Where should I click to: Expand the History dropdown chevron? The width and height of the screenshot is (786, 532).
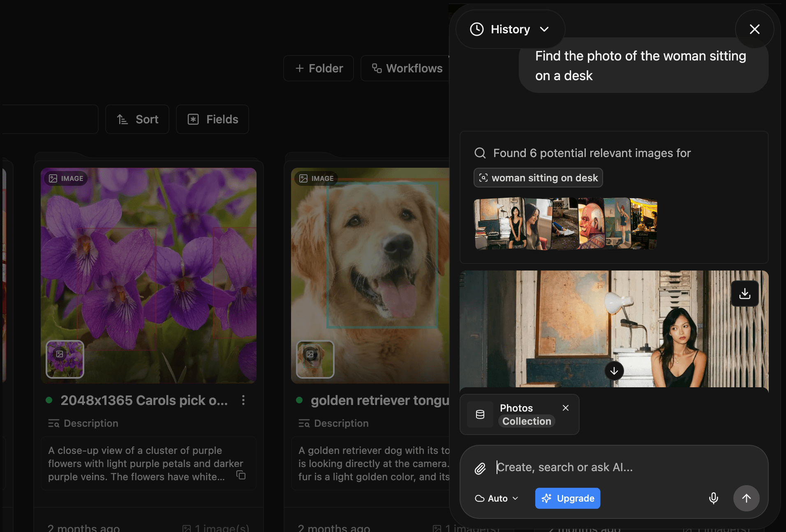pyautogui.click(x=545, y=29)
